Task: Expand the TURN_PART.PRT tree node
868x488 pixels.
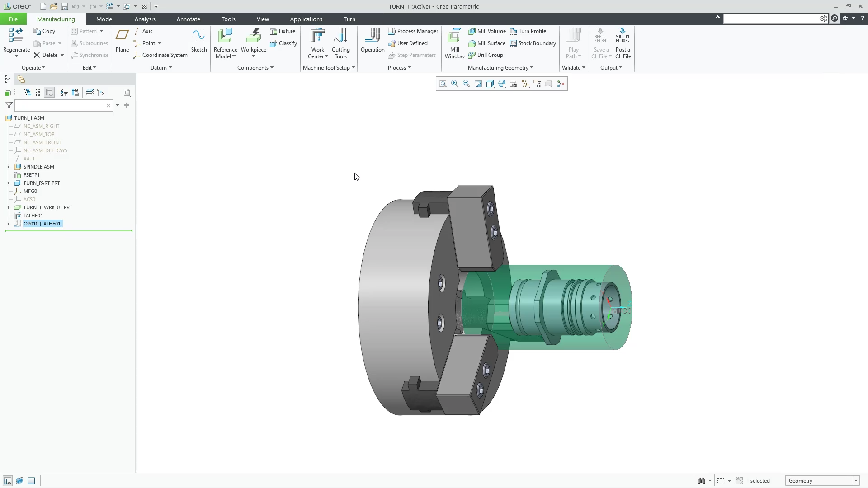Action: click(8, 183)
